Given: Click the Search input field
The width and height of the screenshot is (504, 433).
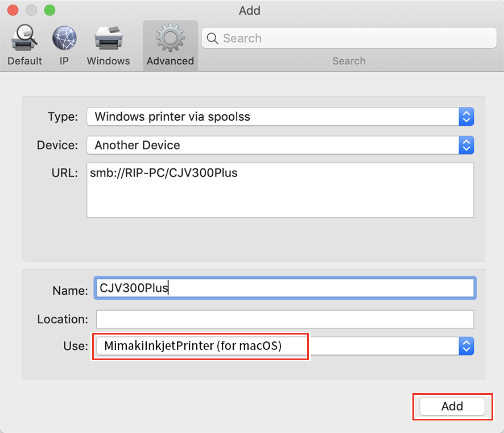Looking at the screenshot, I should pos(341,38).
